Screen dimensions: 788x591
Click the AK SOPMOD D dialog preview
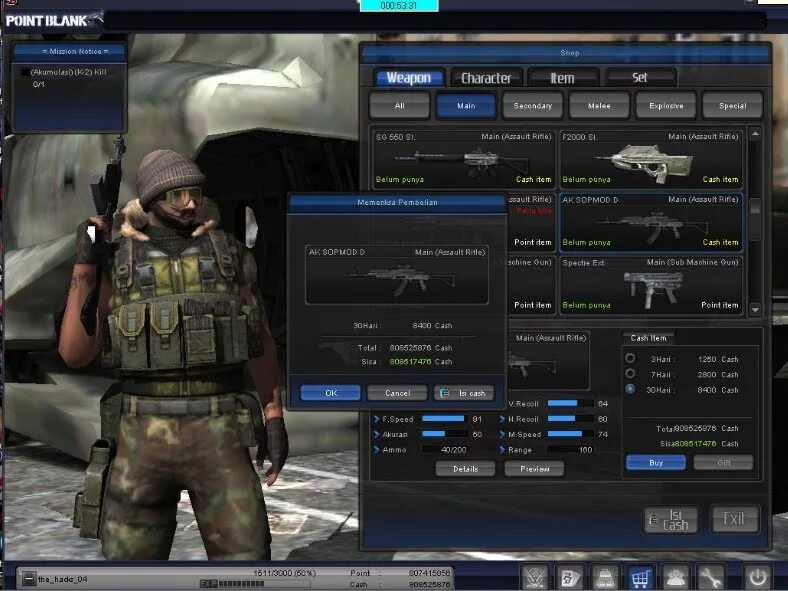tap(397, 275)
